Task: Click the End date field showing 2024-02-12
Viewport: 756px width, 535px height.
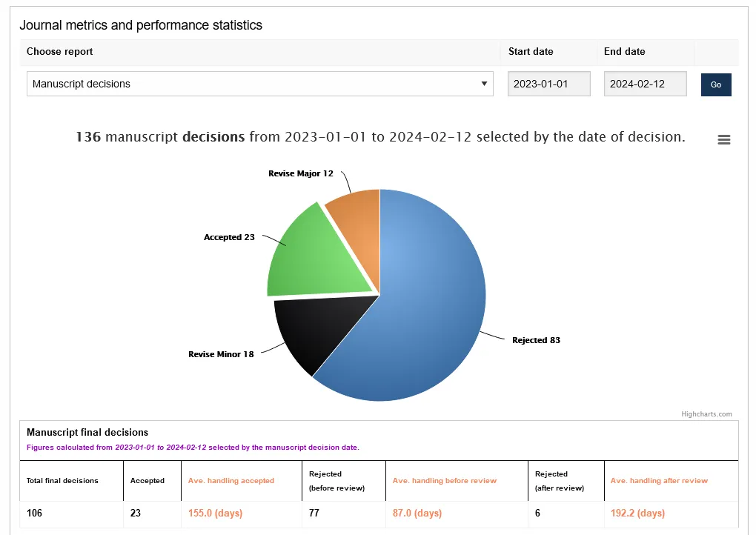Action: (x=645, y=84)
